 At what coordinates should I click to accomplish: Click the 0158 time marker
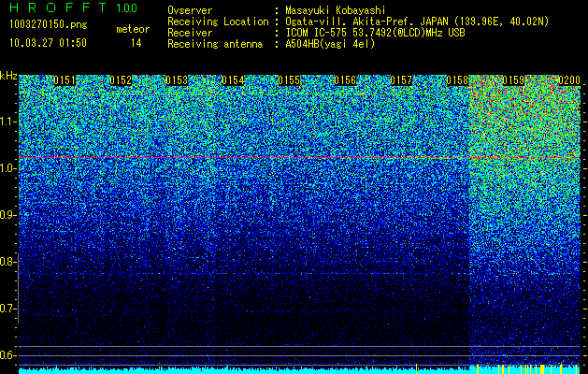[x=457, y=80]
